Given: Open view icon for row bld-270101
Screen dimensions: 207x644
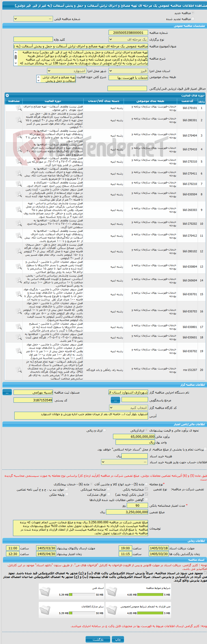Looking at the screenshot, I should 19,108.
